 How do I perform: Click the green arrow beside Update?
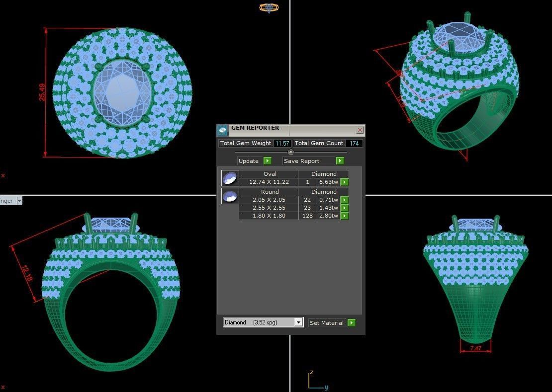[x=267, y=160]
